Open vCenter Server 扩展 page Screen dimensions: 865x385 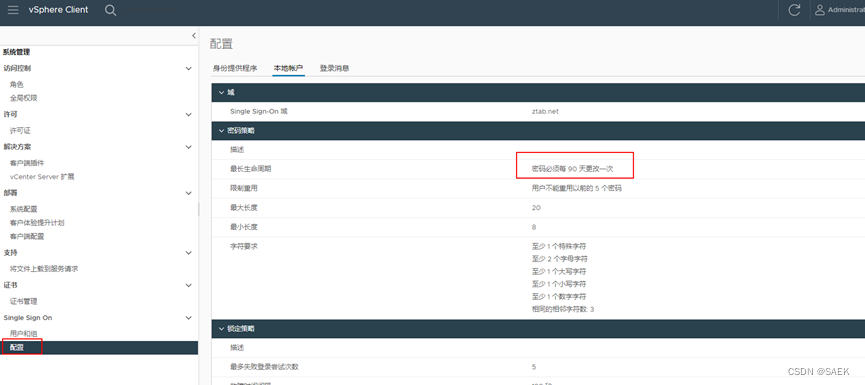click(x=42, y=177)
